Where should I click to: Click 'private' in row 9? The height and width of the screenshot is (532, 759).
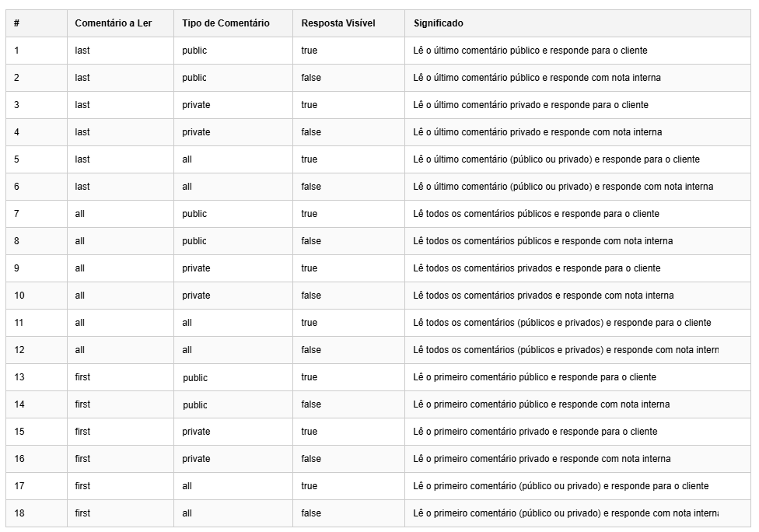tap(196, 268)
